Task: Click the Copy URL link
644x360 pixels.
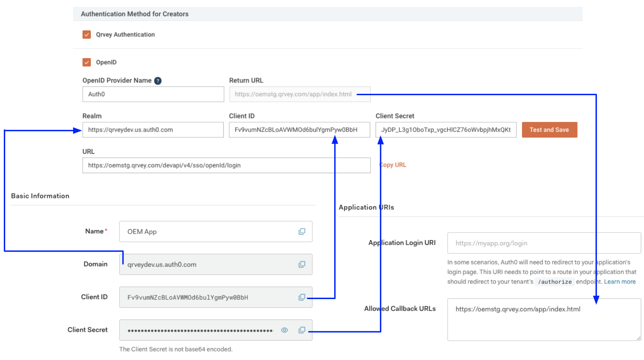Action: [x=393, y=165]
